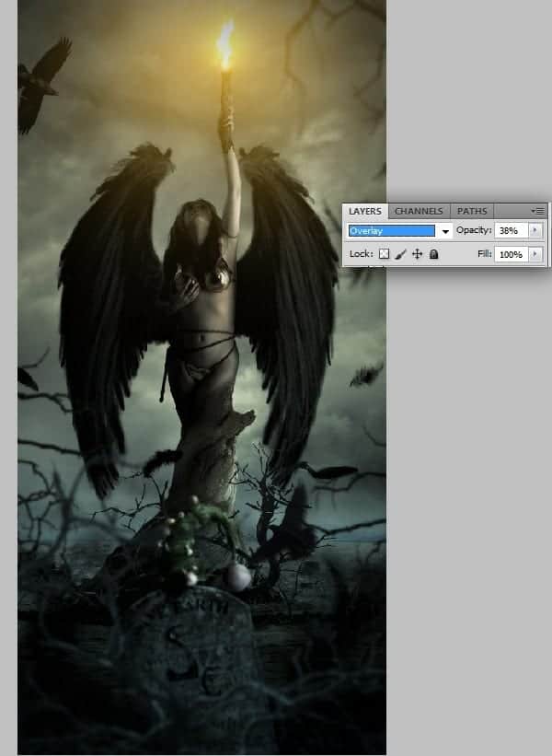Open the Fill slider arrow
Image resolution: width=552 pixels, height=756 pixels.
tap(535, 254)
